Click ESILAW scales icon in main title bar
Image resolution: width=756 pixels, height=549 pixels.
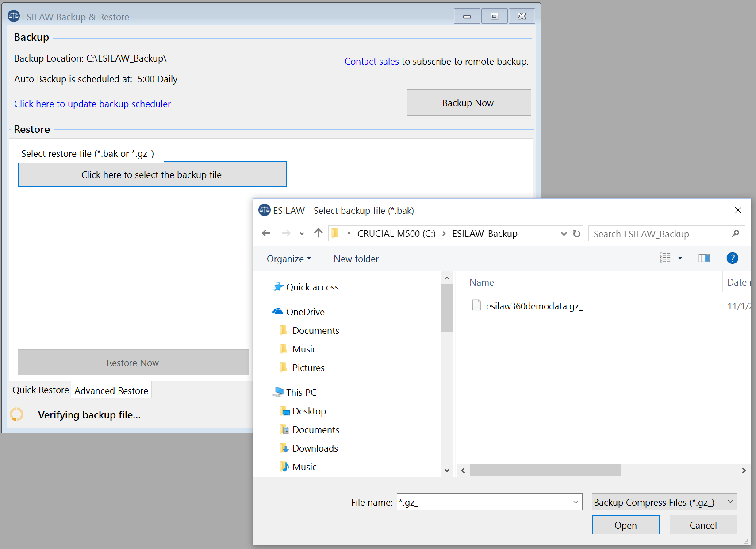tap(13, 16)
